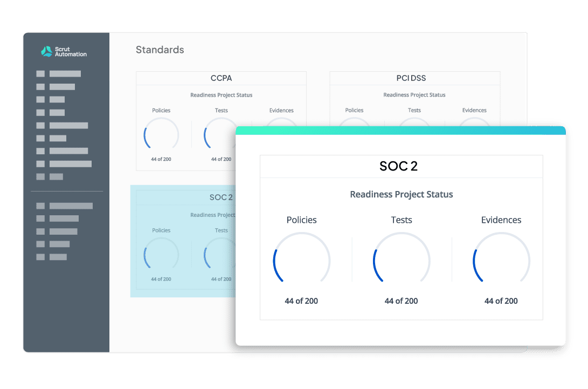Click the Standards page heading
Image resolution: width=588 pixels, height=389 pixels.
tap(160, 50)
